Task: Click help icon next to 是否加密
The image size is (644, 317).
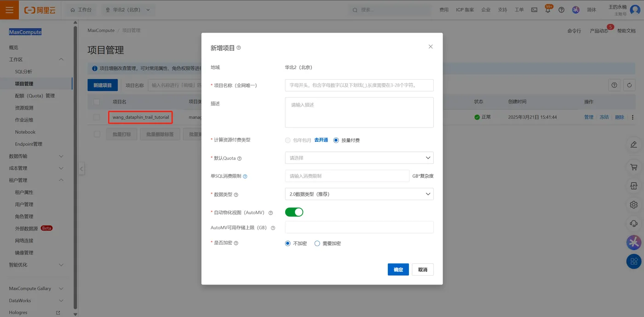Action: pyautogui.click(x=236, y=243)
